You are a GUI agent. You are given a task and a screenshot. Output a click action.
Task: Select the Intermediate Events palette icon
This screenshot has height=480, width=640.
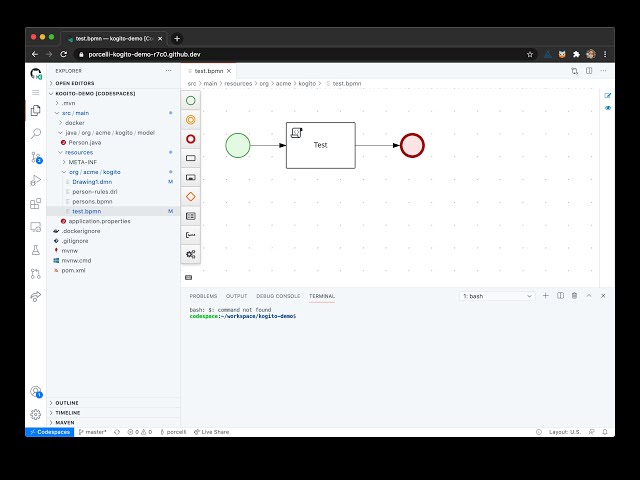click(191, 120)
